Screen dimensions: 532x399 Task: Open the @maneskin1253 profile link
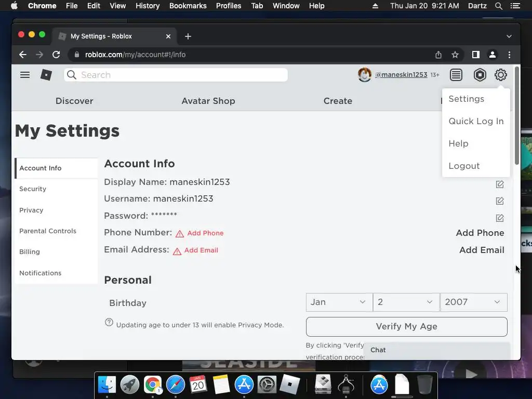pyautogui.click(x=401, y=75)
